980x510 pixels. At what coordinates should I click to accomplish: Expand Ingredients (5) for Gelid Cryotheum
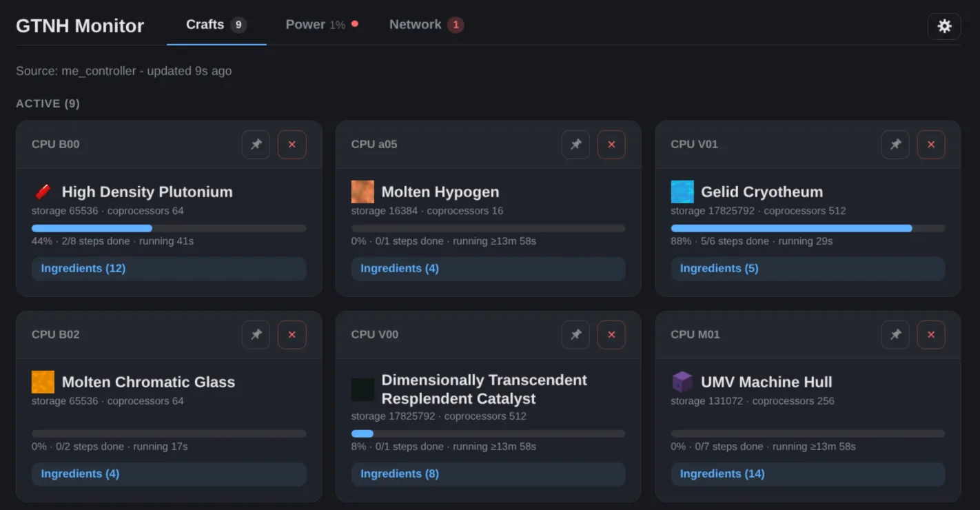tap(808, 269)
